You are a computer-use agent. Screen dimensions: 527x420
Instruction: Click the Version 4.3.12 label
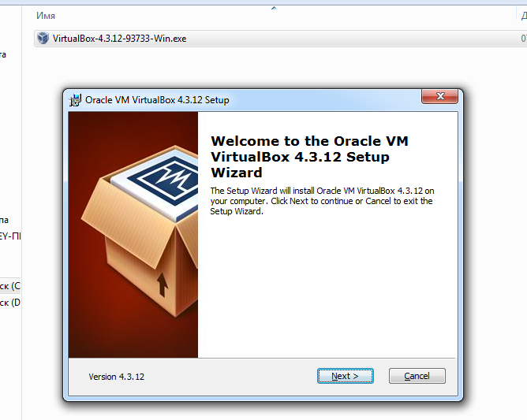[x=116, y=377]
